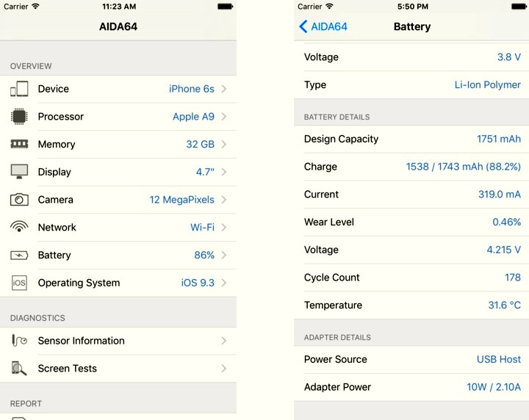Tap the iOS Operating System icon
The height and width of the screenshot is (420, 529).
(x=19, y=283)
